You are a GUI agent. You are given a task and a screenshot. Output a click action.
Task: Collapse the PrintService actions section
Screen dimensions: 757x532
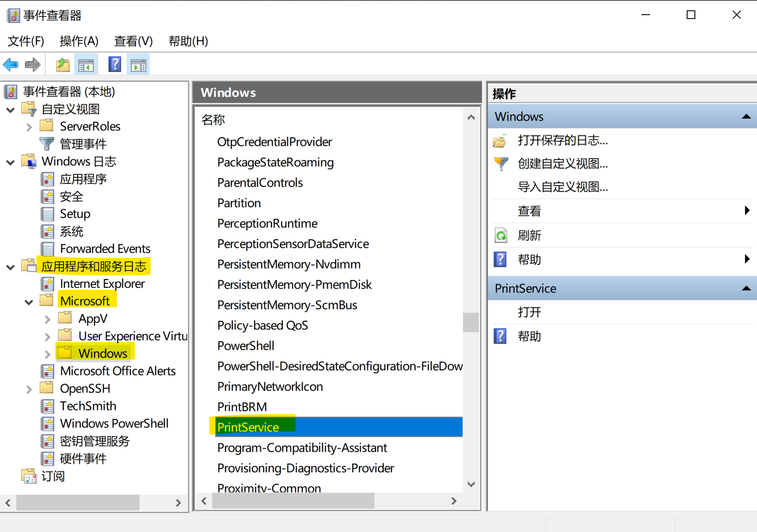click(x=746, y=288)
